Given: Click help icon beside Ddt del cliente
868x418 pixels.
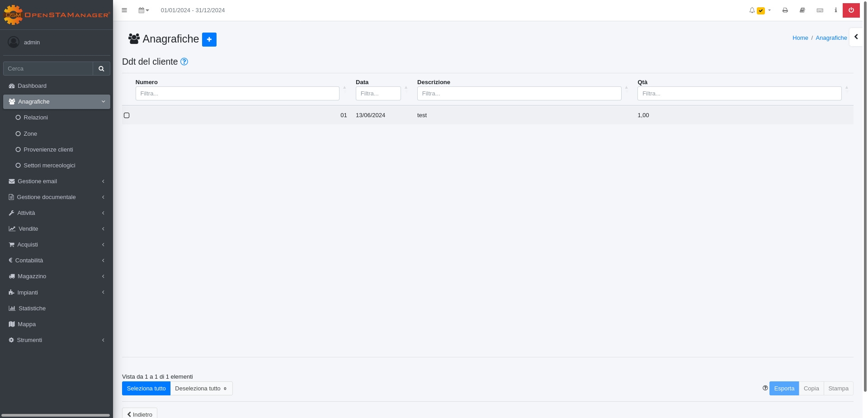Looking at the screenshot, I should point(184,62).
